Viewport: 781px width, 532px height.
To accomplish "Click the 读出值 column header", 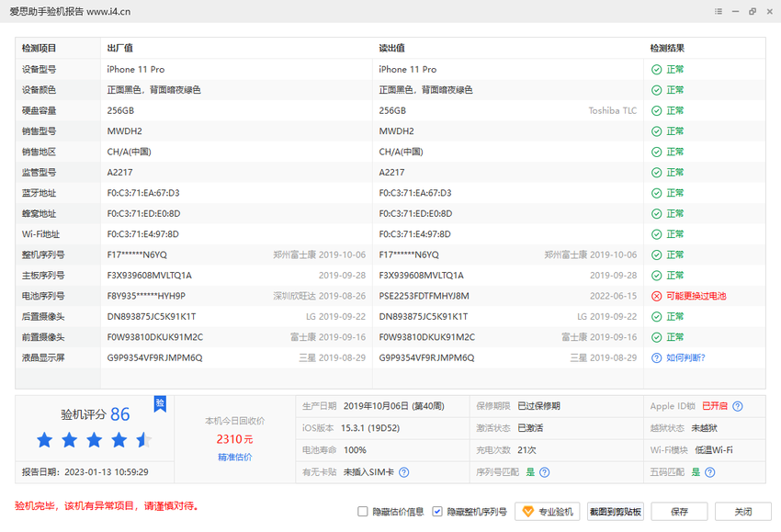I will pyautogui.click(x=392, y=49).
